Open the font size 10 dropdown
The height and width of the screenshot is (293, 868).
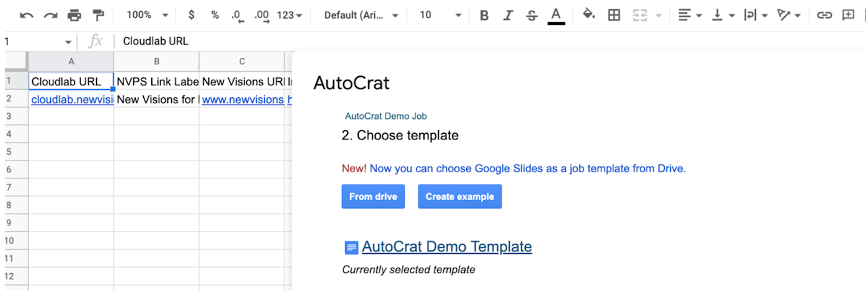tap(440, 15)
